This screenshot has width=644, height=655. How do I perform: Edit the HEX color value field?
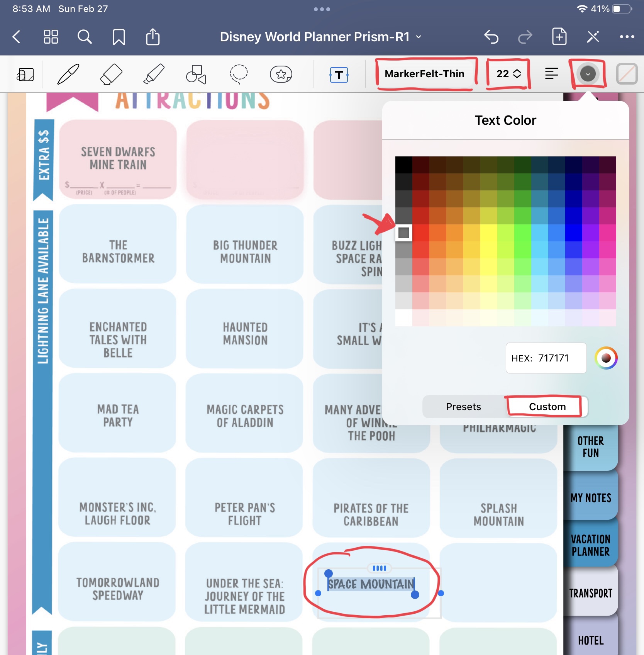[x=546, y=358]
